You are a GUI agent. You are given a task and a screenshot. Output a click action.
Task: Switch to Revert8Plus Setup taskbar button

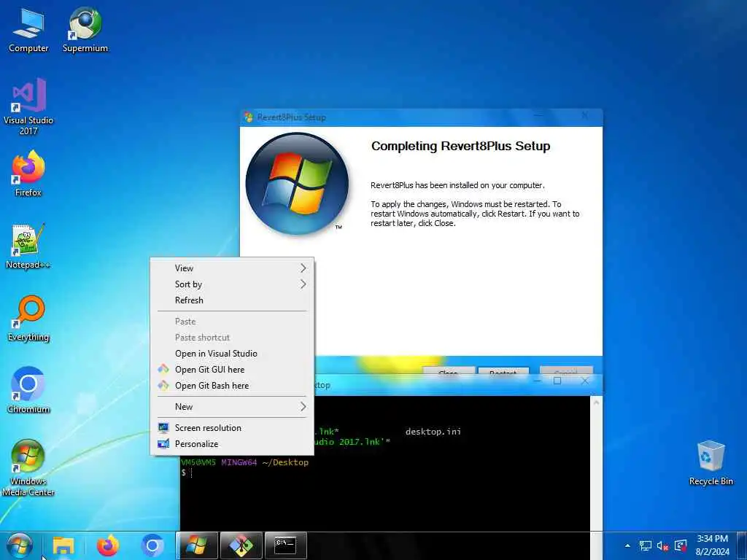point(197,545)
